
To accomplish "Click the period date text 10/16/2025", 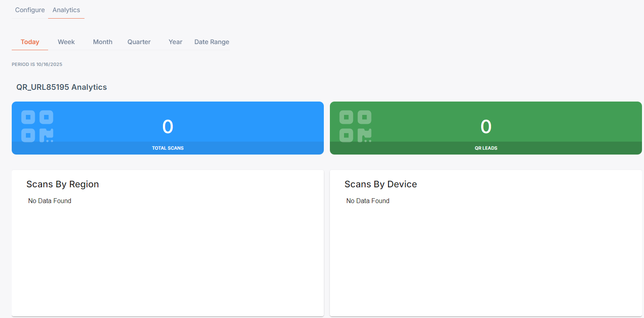I will tap(49, 64).
